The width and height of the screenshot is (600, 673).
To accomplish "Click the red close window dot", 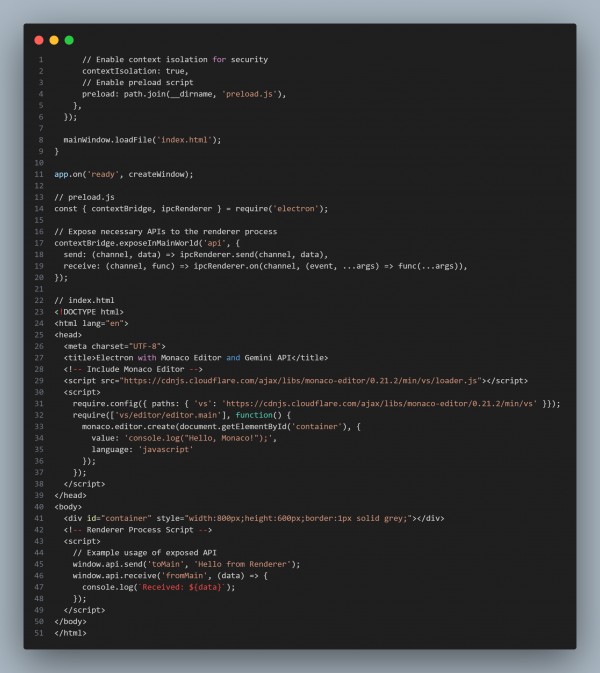I will (x=39, y=40).
